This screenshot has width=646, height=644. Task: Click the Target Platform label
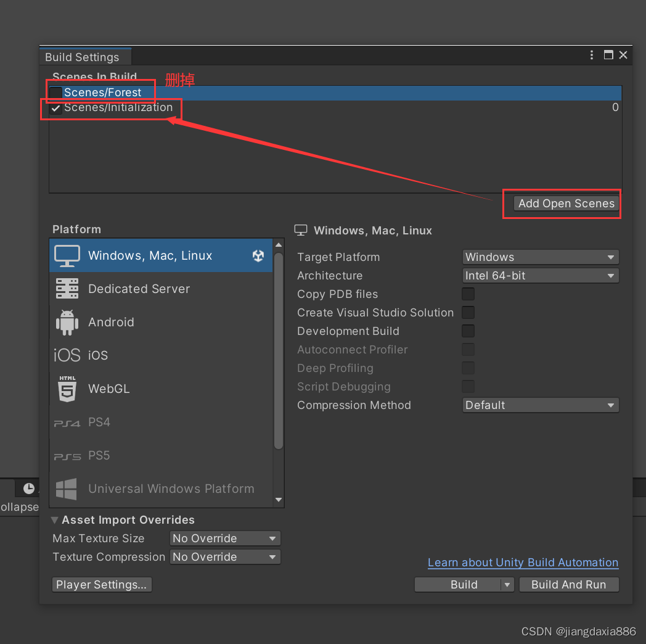point(338,257)
